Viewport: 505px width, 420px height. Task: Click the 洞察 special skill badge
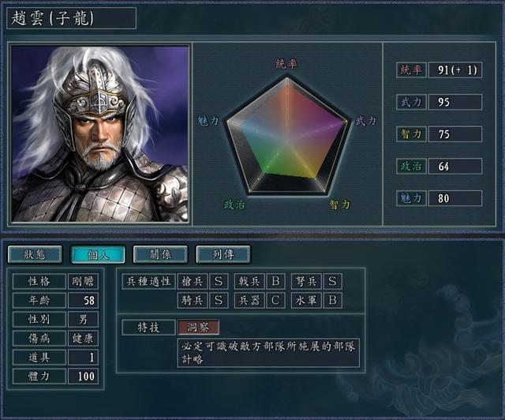[198, 328]
